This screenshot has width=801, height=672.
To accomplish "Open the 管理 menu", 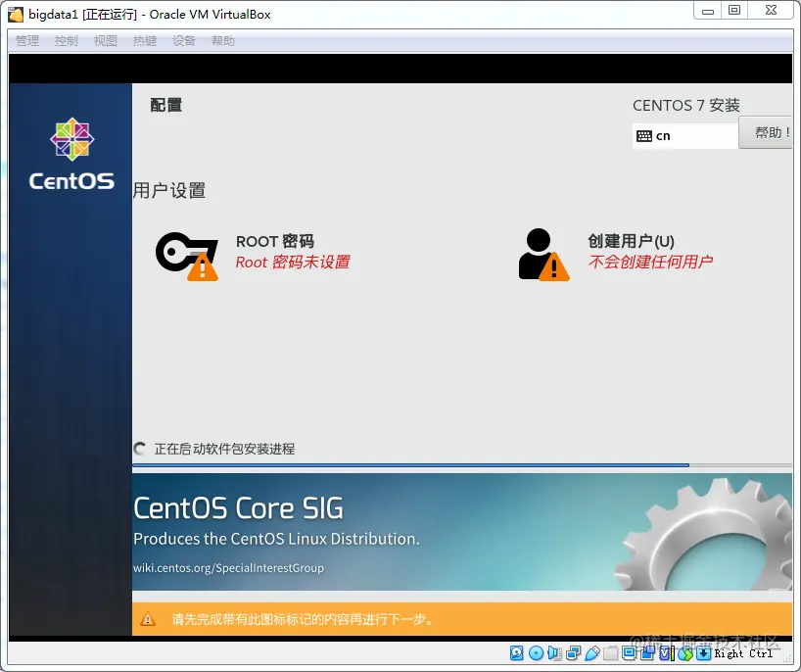I will click(27, 41).
